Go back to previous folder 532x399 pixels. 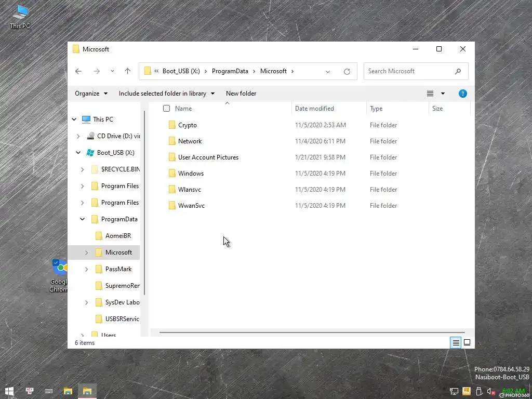pyautogui.click(x=78, y=71)
